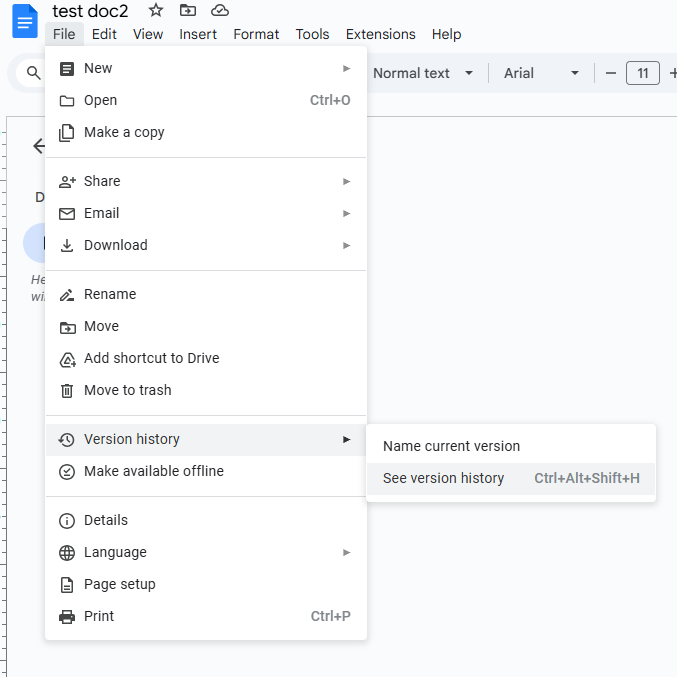Expand the Language submenu arrow
The width and height of the screenshot is (677, 677).
coord(347,552)
